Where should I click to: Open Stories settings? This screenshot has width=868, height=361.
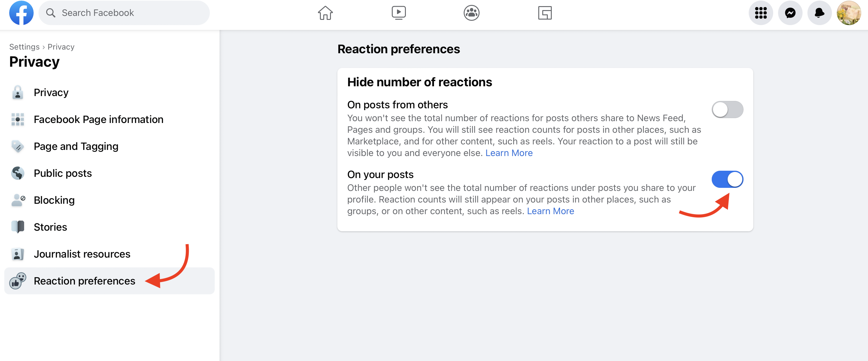(x=50, y=227)
